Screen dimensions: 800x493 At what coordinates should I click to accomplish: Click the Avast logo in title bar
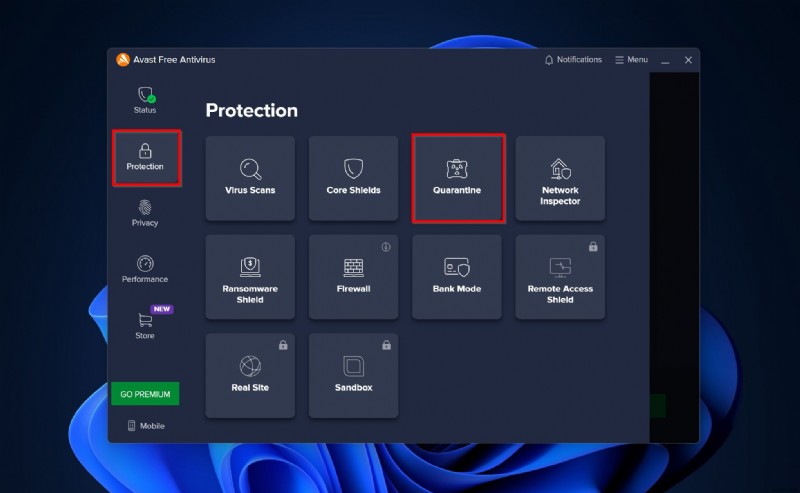click(x=122, y=60)
